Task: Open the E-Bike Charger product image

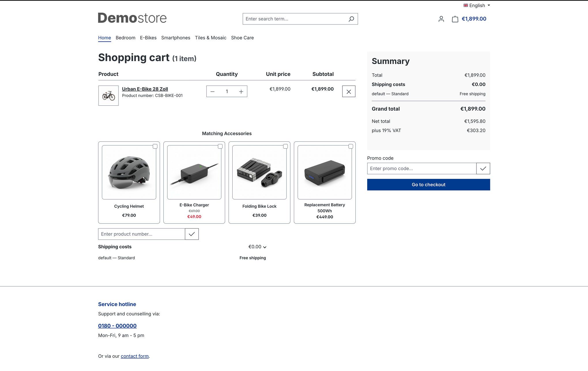Action: tap(194, 172)
